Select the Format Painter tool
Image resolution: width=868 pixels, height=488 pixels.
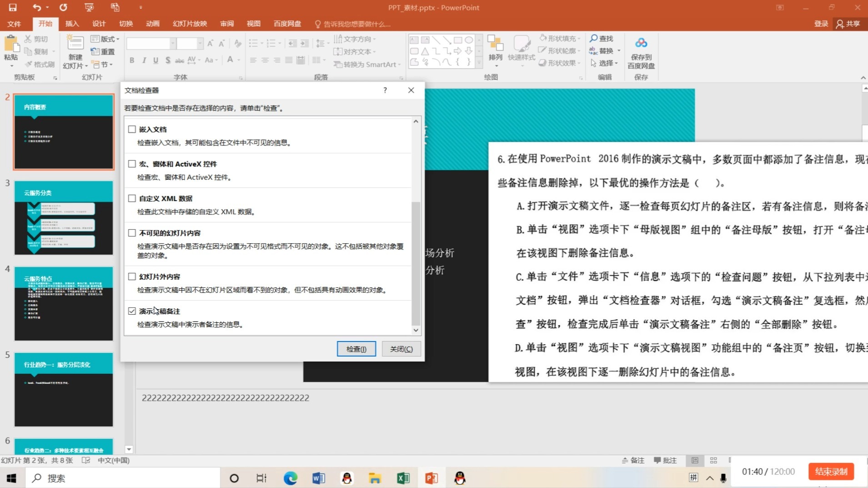(40, 64)
